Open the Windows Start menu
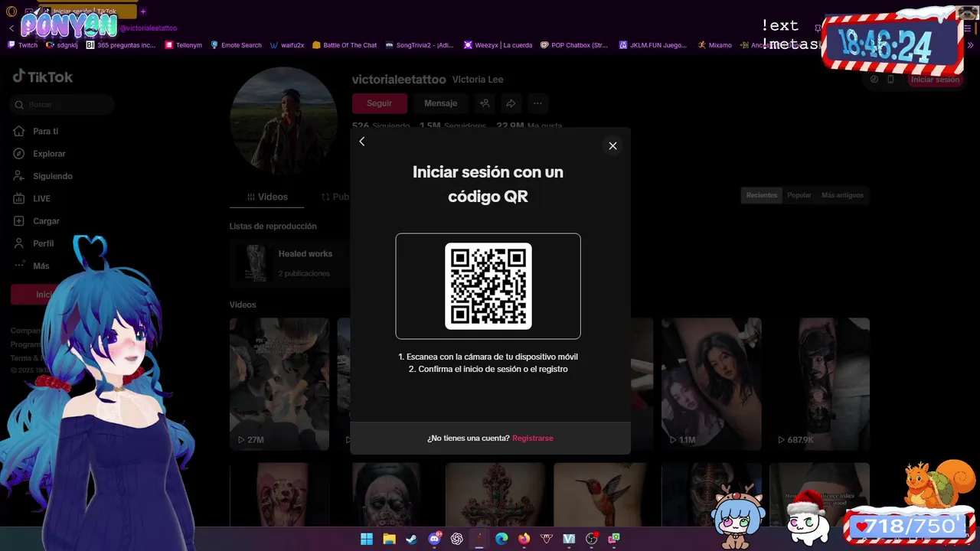The image size is (980, 551). tap(367, 539)
